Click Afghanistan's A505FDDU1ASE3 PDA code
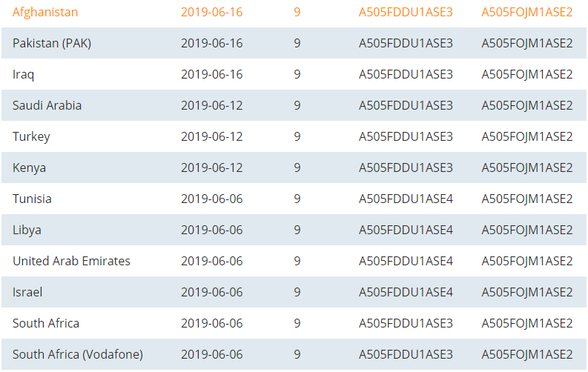The height and width of the screenshot is (372, 588). pyautogui.click(x=406, y=12)
